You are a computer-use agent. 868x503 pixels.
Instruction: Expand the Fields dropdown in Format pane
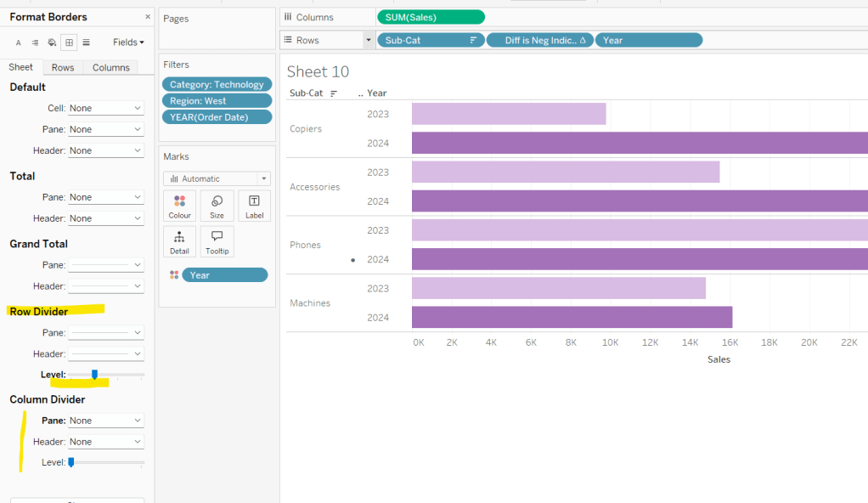pos(128,42)
